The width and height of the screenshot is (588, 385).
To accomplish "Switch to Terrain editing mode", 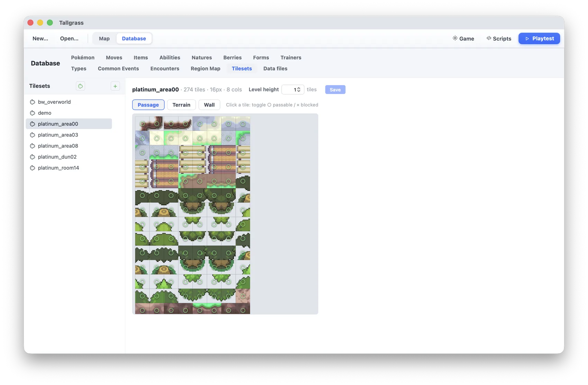I will (x=181, y=105).
